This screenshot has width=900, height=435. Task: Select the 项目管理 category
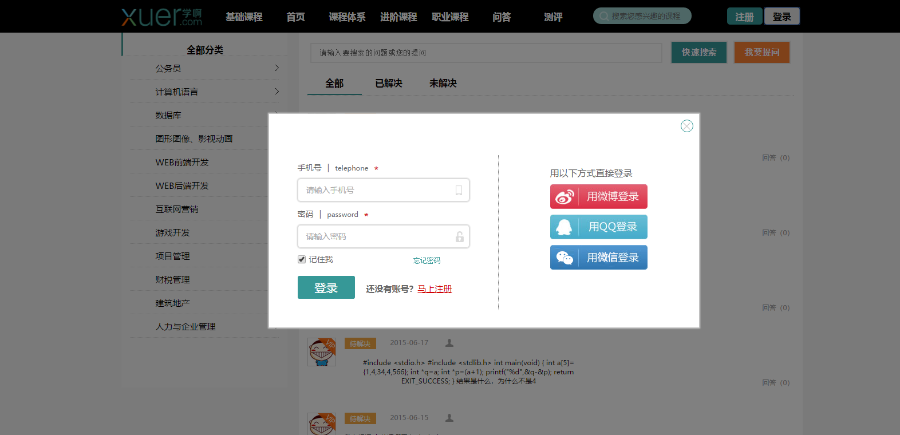click(x=172, y=256)
